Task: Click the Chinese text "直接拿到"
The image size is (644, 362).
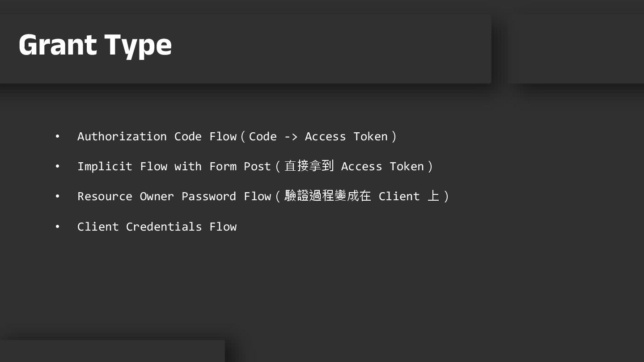Action: click(x=309, y=166)
